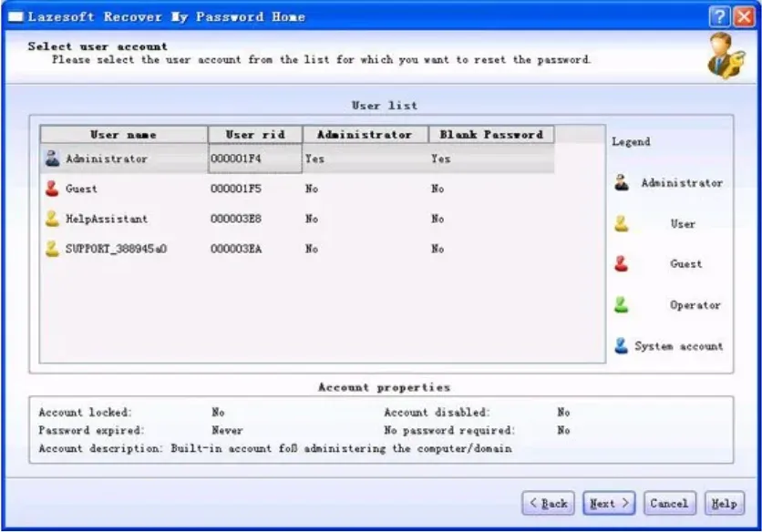Select the HelpAssistant account name
This screenshot has width=762, height=532.
click(107, 219)
